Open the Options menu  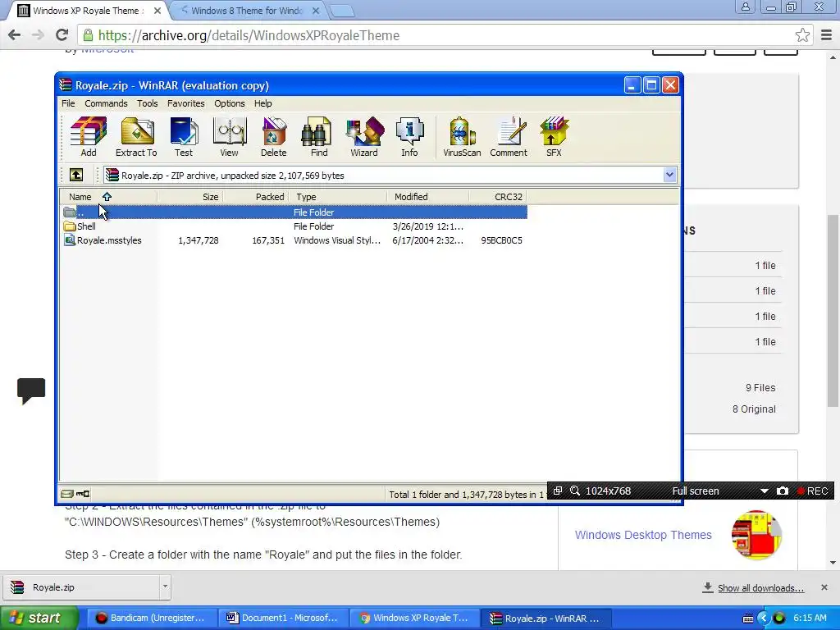click(230, 103)
